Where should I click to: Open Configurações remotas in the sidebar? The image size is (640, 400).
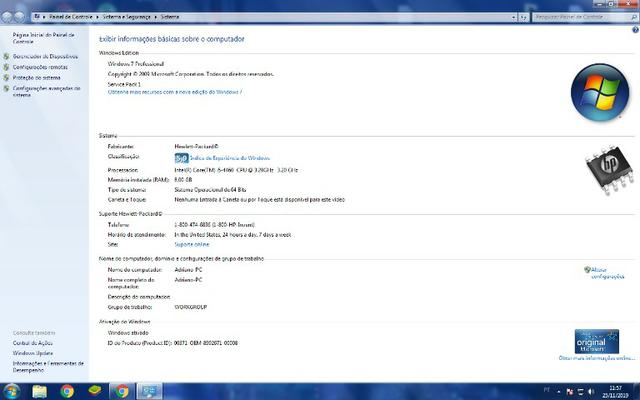coord(40,67)
